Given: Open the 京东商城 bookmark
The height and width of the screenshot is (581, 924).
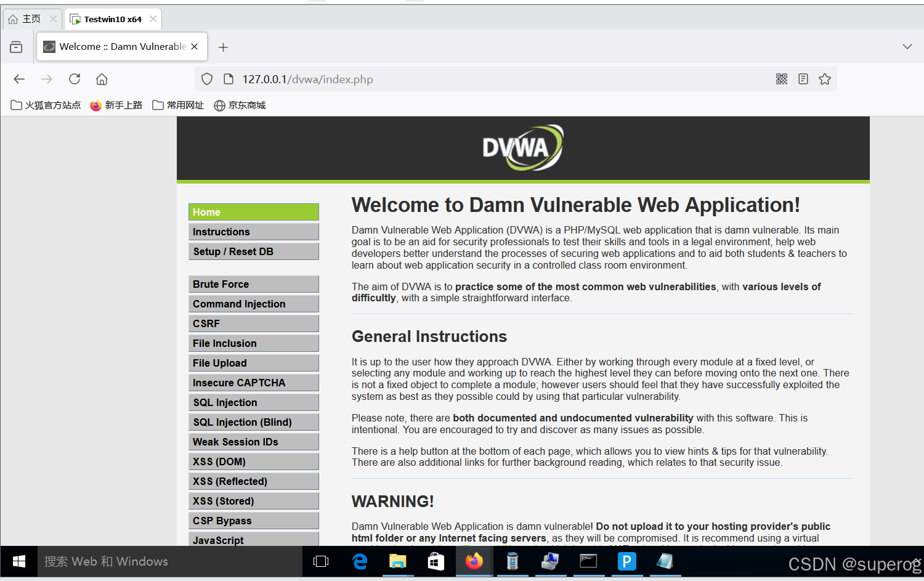Looking at the screenshot, I should [x=240, y=105].
